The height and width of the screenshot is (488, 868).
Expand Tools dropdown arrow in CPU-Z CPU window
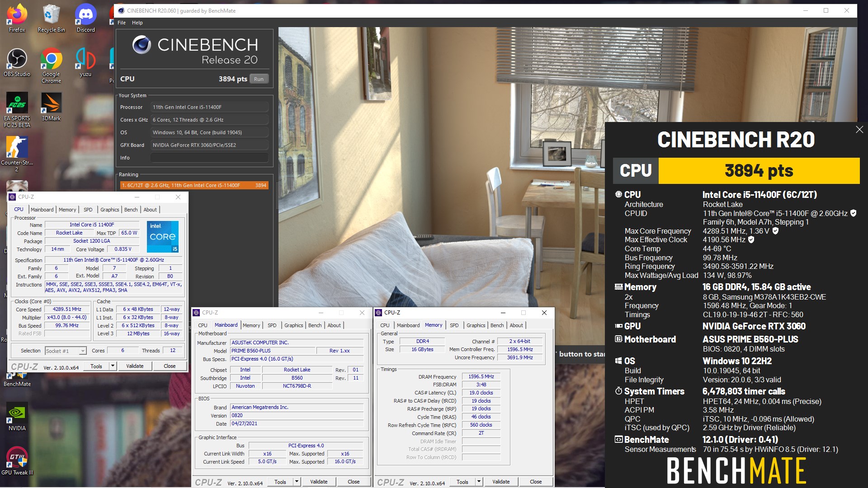pos(113,366)
